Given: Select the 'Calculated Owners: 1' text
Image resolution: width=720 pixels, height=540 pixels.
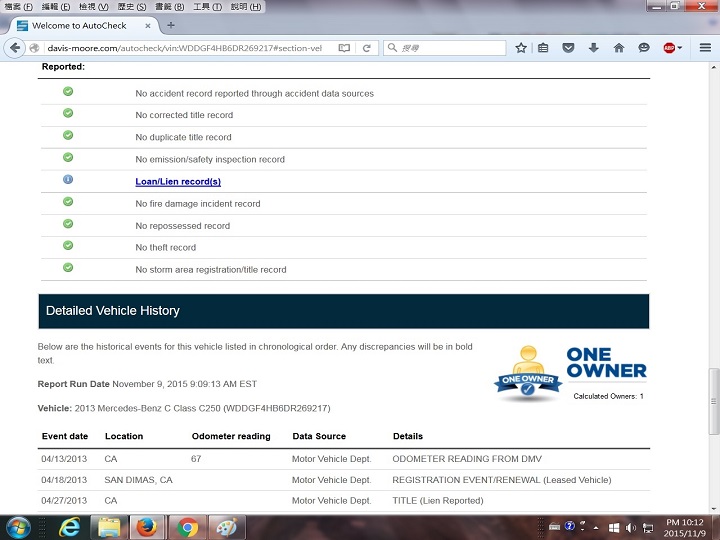Looking at the screenshot, I should point(608,396).
